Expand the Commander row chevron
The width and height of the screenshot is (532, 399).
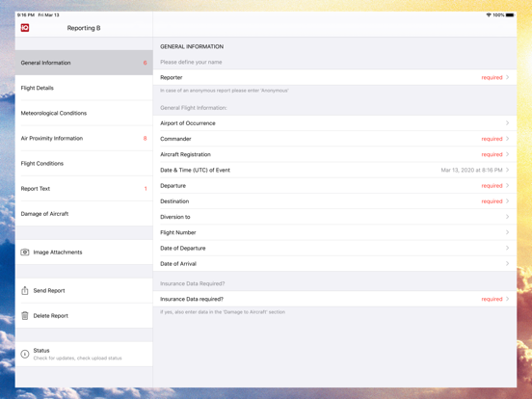tap(508, 139)
